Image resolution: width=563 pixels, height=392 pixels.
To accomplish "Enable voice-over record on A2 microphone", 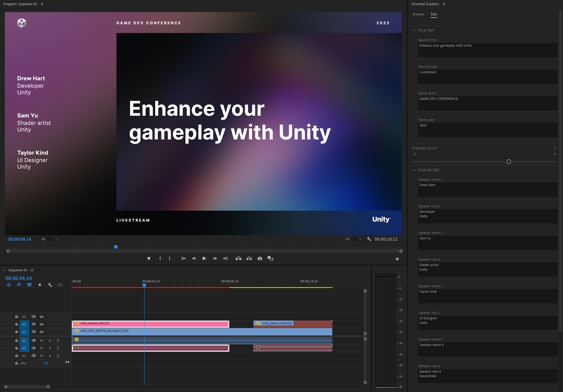I will pyautogui.click(x=58, y=348).
